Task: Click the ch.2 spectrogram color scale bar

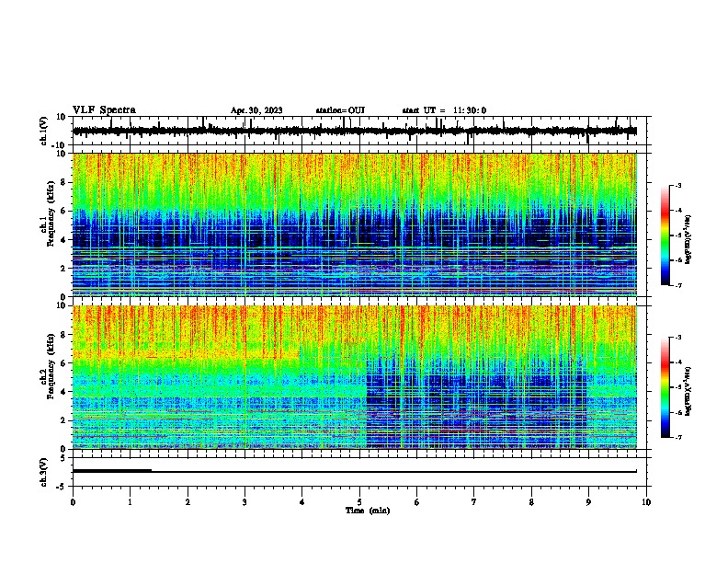Action: [665, 387]
